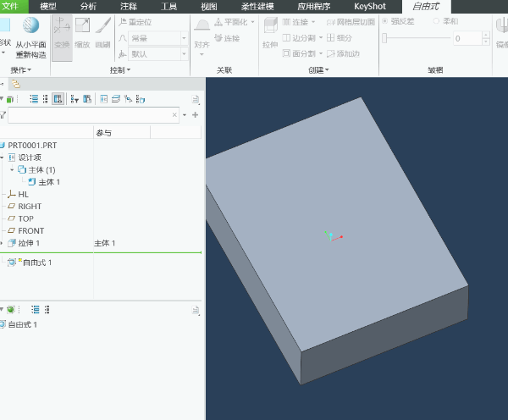This screenshot has width=508, height=420.
Task: Click the 添加边 button
Action: tap(343, 53)
